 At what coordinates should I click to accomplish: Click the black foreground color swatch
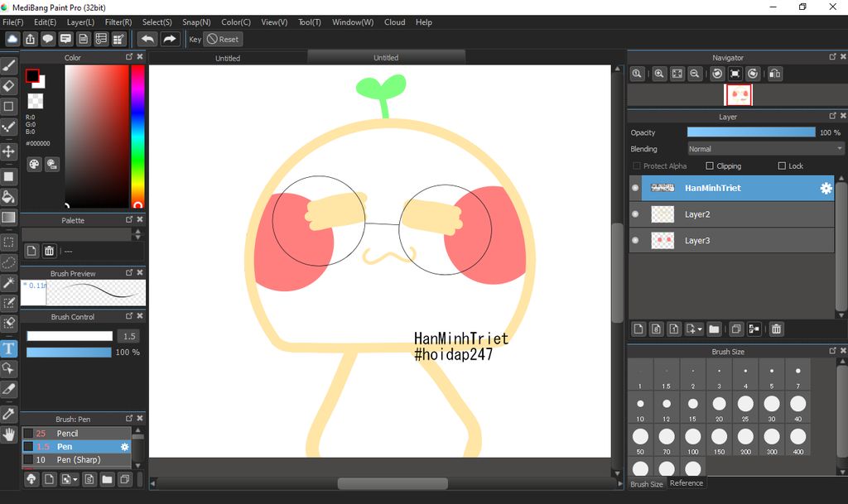point(32,75)
